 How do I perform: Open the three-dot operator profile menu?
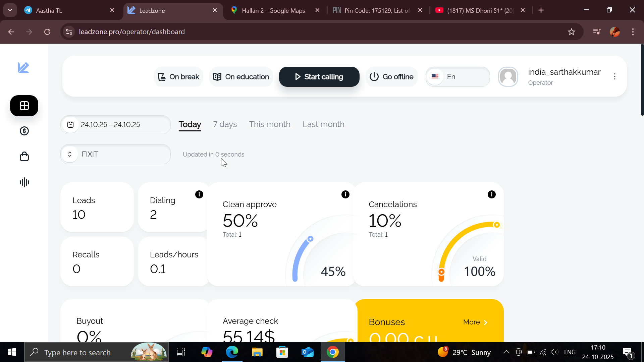[x=615, y=77]
